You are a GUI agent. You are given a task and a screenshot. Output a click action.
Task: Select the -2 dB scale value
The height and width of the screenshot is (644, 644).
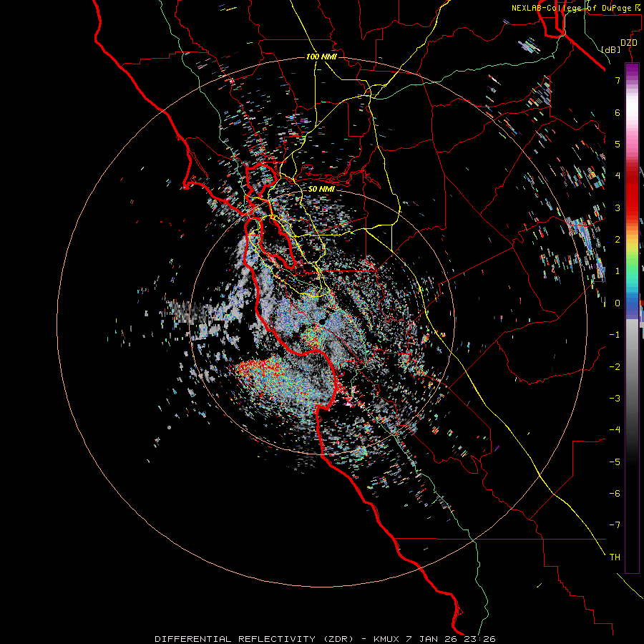coord(615,367)
